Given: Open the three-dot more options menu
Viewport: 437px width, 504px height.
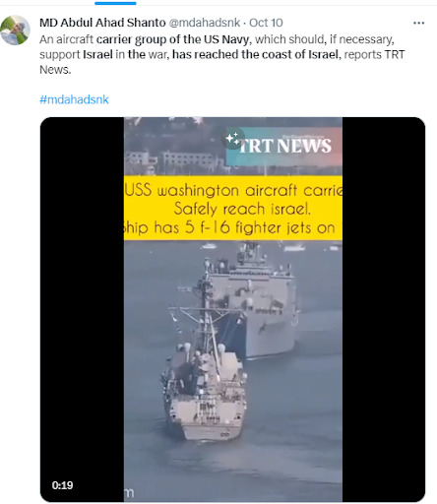Looking at the screenshot, I should 418,23.
